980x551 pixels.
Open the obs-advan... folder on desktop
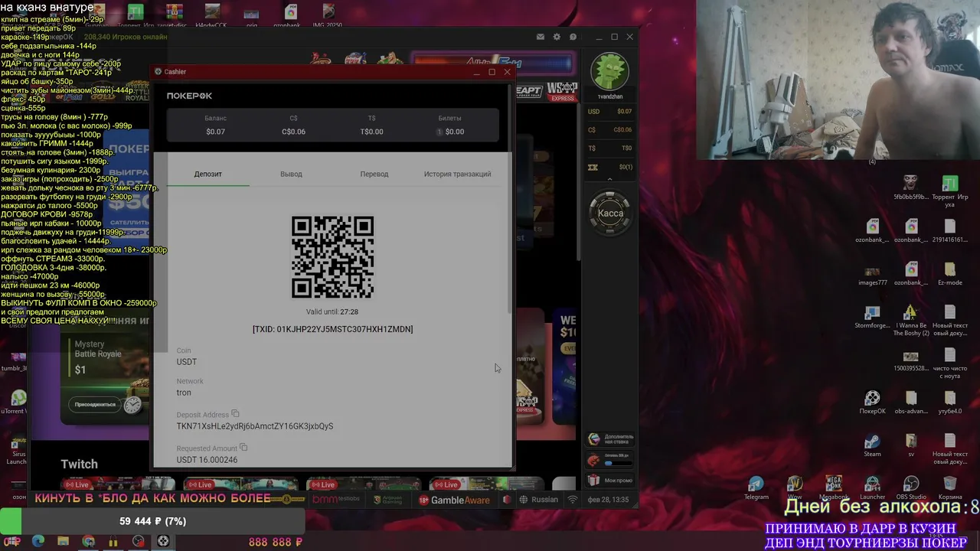coord(911,403)
